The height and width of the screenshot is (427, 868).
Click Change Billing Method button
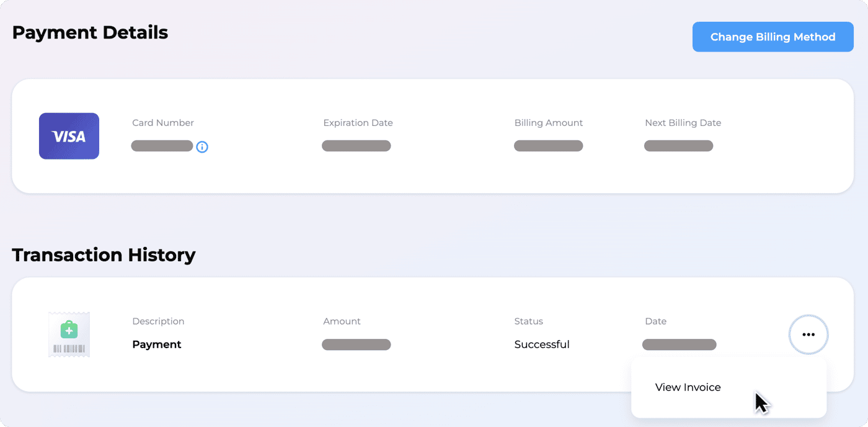click(773, 37)
